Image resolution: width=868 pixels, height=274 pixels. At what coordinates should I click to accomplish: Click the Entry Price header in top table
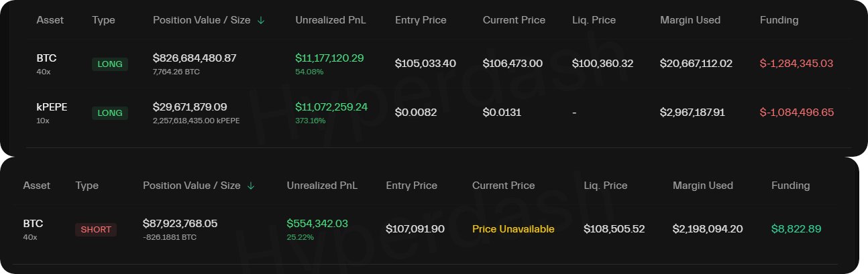coord(421,20)
